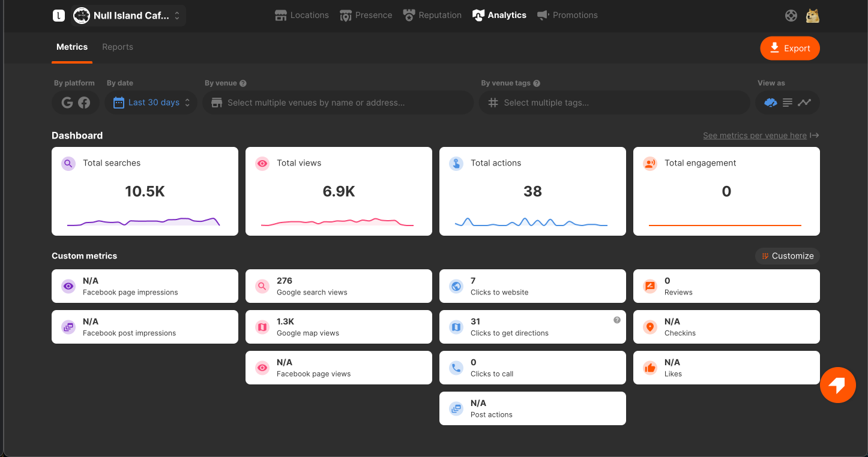Switch to list view mode icon
Screen dimensions: 868x457
coord(788,103)
